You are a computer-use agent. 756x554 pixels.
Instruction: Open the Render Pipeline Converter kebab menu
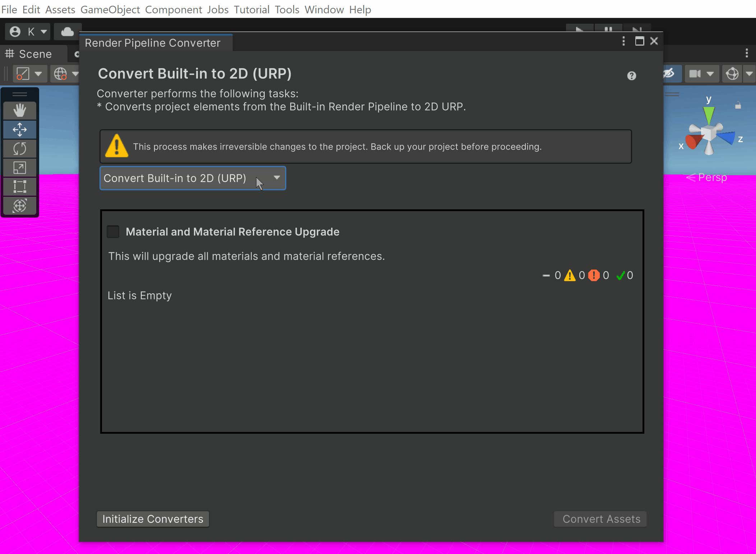coord(623,41)
